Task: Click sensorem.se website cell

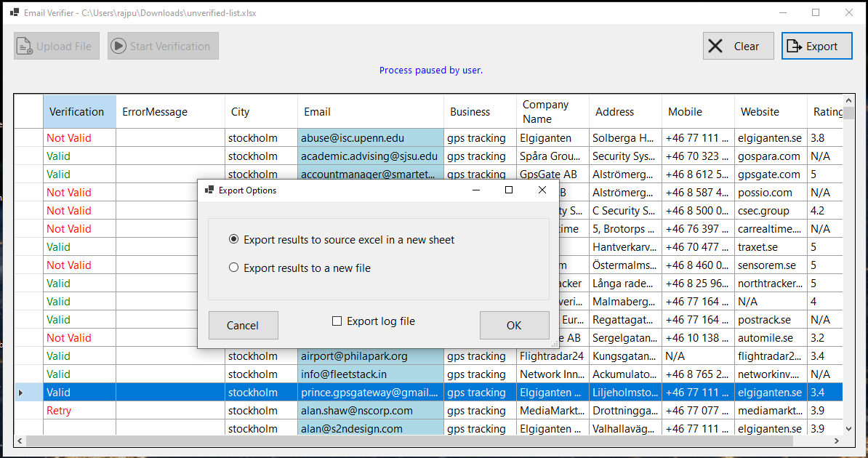Action: click(x=771, y=265)
